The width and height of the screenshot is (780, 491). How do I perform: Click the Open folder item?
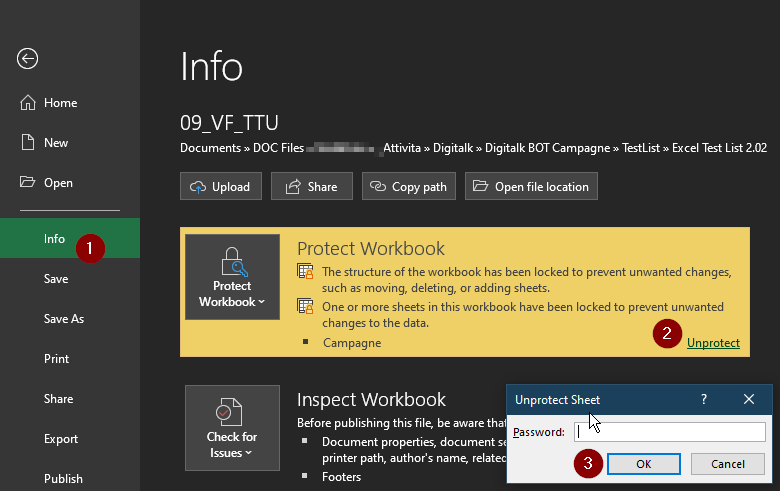[58, 183]
